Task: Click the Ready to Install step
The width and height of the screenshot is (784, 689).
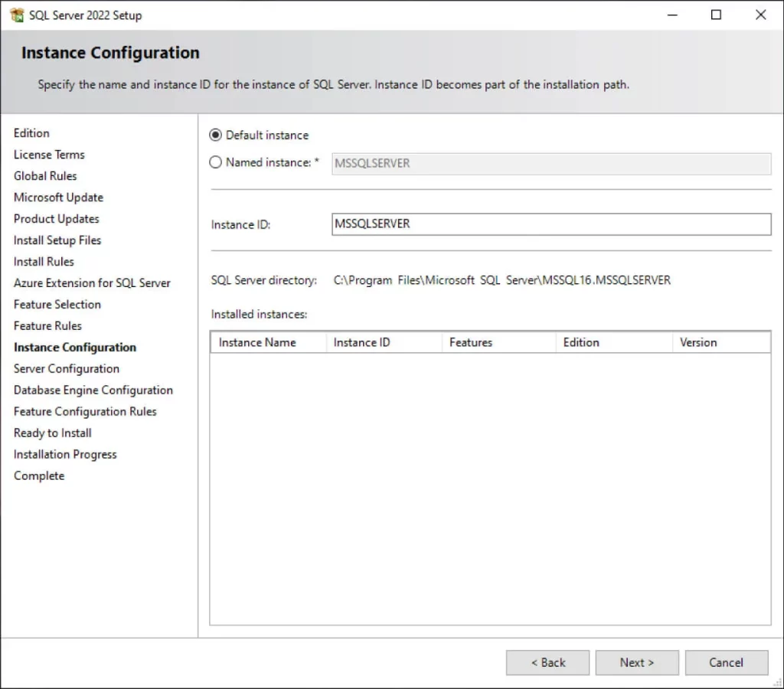Action: (x=51, y=433)
